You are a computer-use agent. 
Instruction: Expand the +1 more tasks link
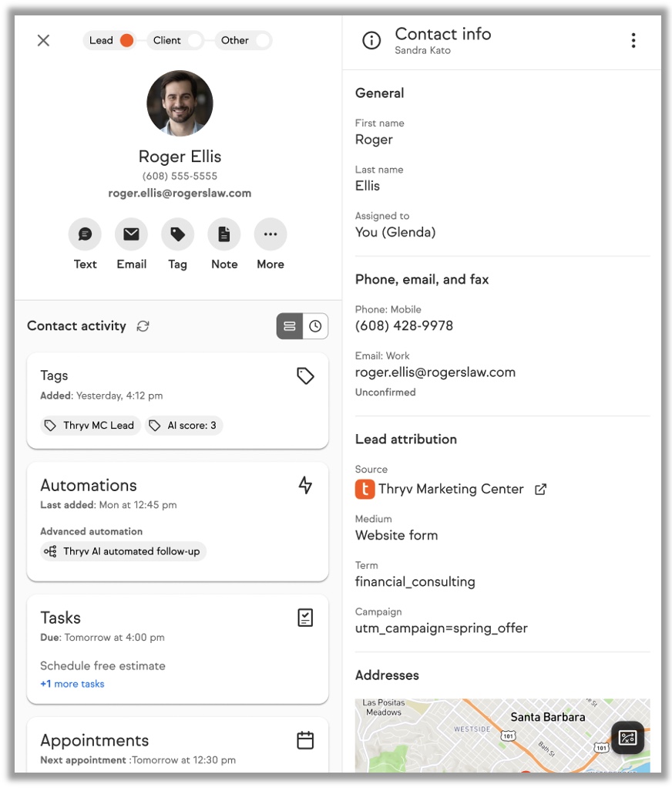[72, 684]
